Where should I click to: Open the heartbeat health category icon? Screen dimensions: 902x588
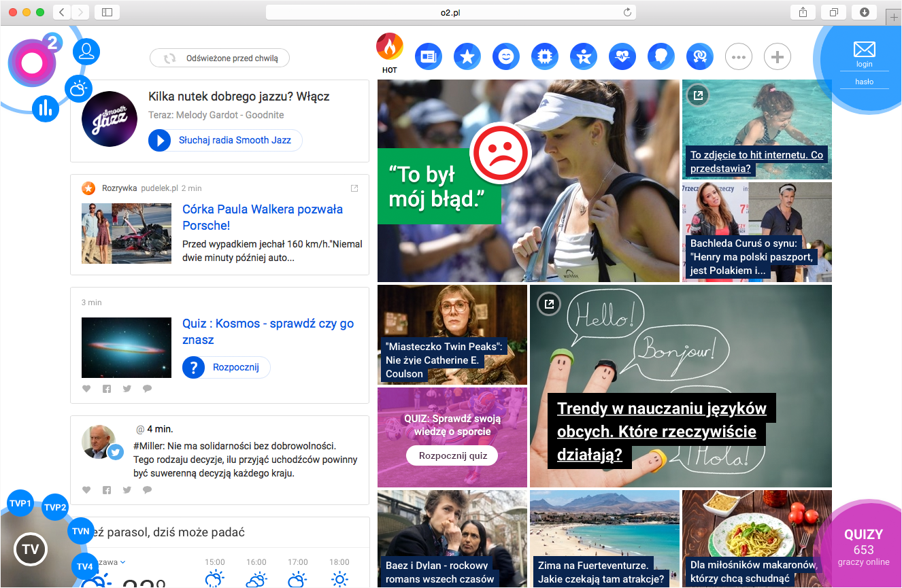click(x=622, y=57)
